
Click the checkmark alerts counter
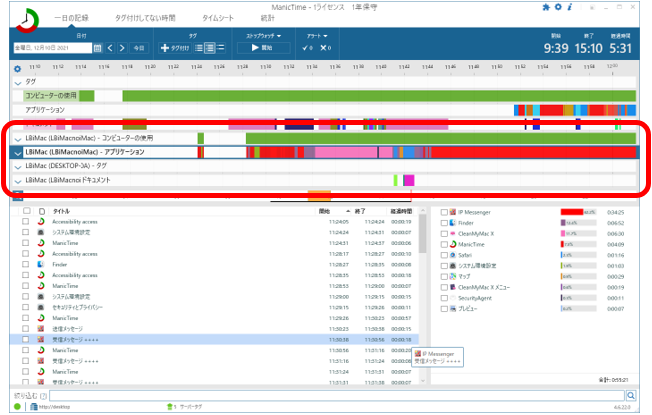click(x=308, y=48)
